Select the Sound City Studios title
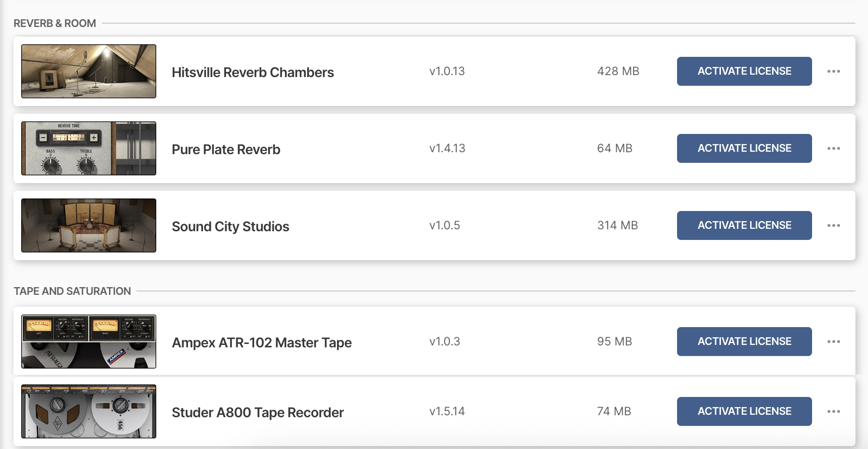Viewport: 868px width, 449px height. (x=231, y=226)
